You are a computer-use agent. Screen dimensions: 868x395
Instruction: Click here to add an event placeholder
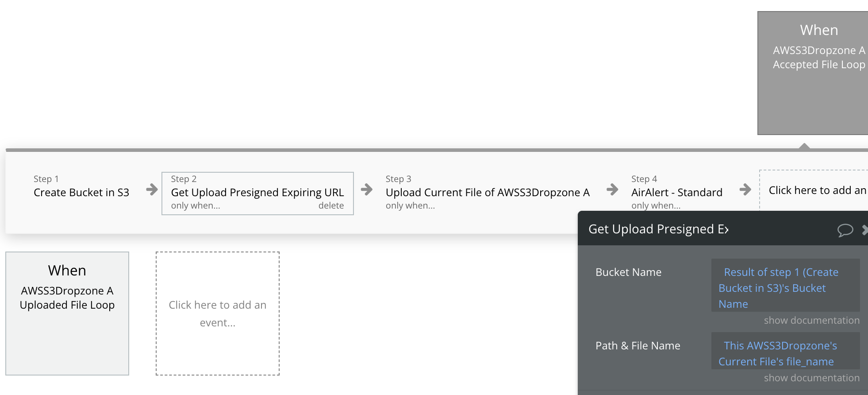point(218,314)
